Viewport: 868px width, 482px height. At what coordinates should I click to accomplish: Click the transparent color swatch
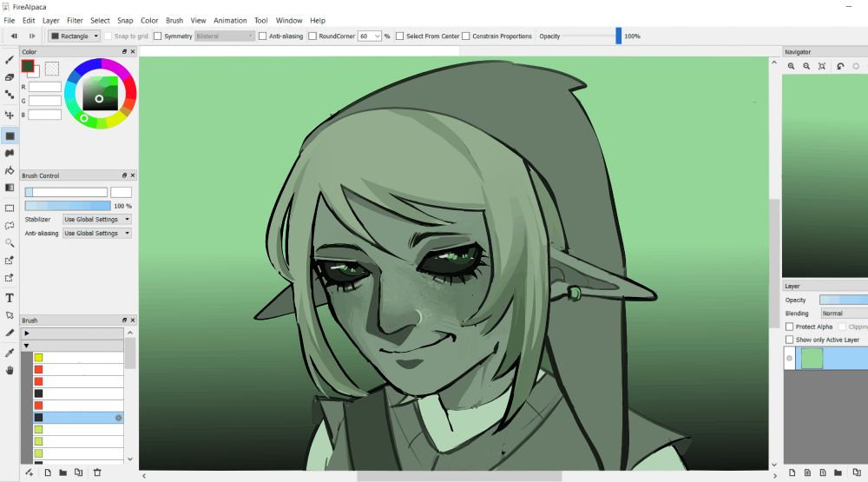(52, 68)
